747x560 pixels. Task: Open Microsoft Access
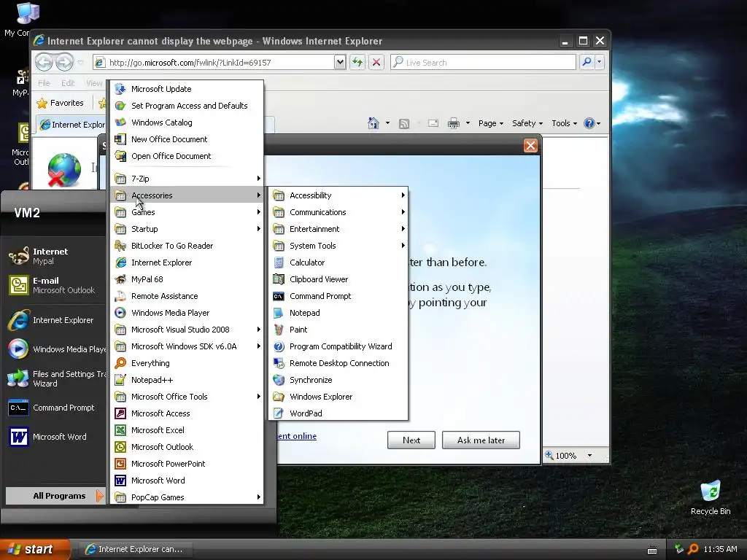(x=187, y=413)
